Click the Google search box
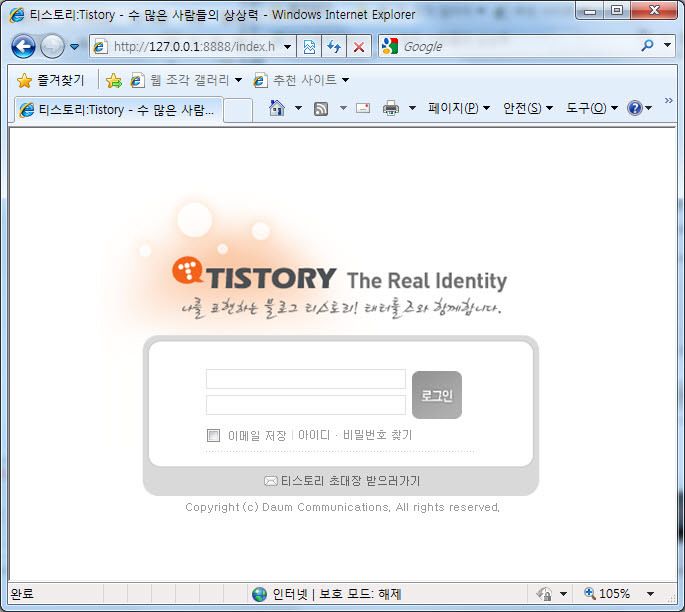The image size is (685, 612). 518,46
